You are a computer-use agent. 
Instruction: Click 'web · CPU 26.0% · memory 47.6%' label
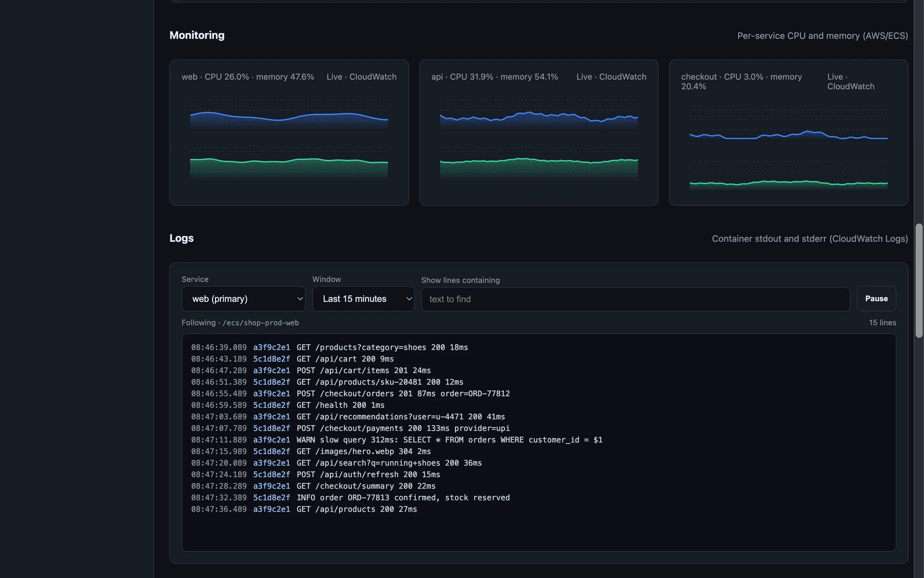[x=248, y=76]
